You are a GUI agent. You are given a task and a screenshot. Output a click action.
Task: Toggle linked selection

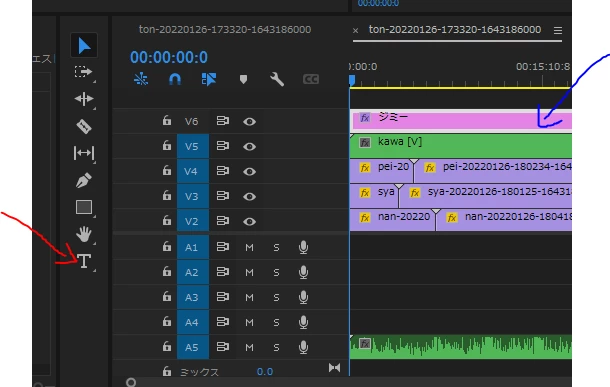(x=209, y=79)
